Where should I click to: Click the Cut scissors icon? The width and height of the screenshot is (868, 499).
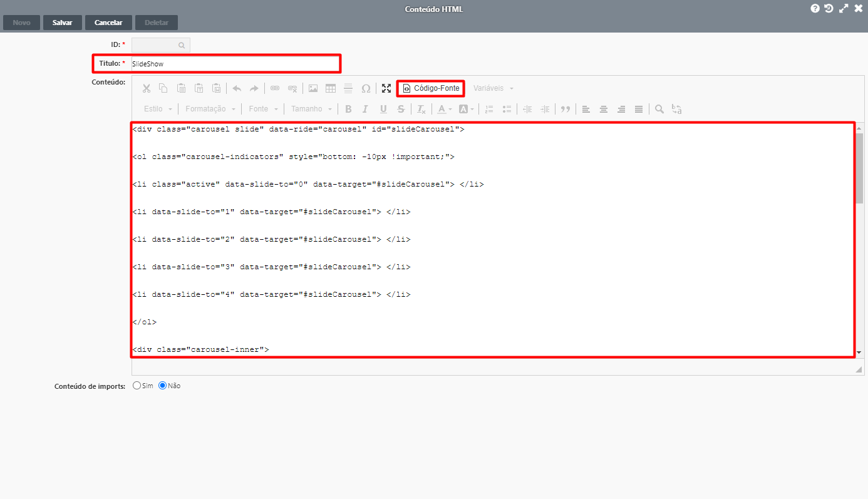[x=146, y=88]
